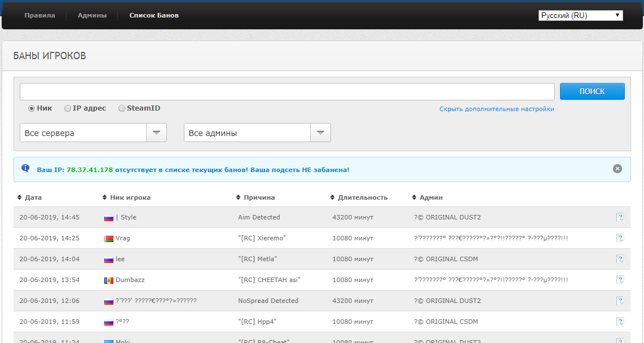Open details icon for Vrag ban

tap(620, 238)
